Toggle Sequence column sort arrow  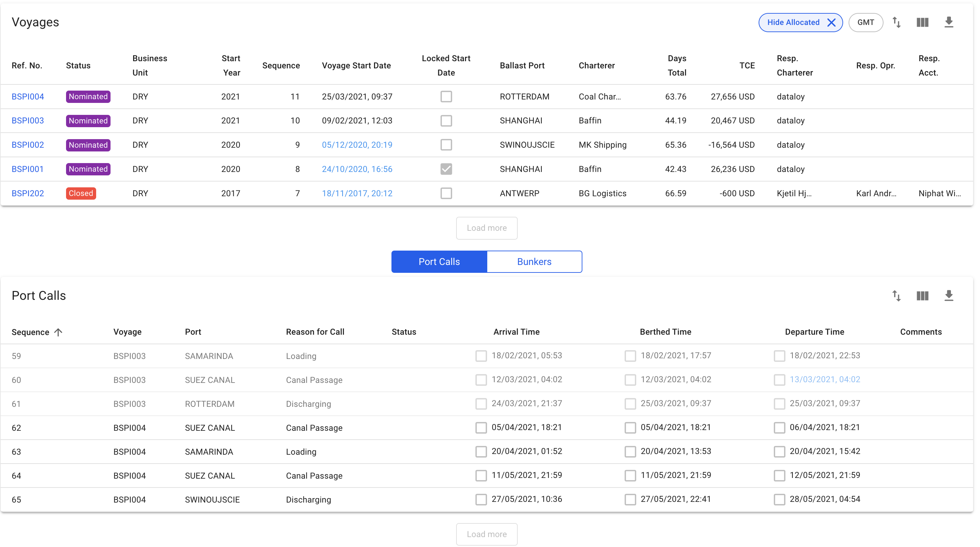(x=58, y=332)
